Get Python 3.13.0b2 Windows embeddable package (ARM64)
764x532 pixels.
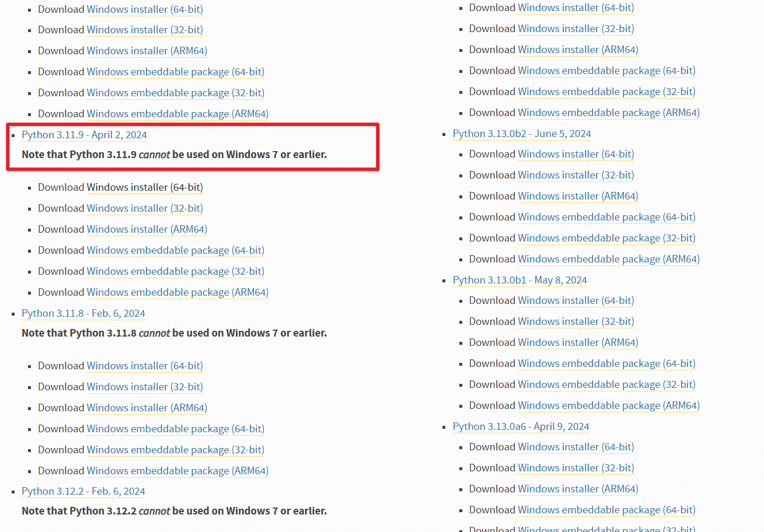pyautogui.click(x=609, y=259)
